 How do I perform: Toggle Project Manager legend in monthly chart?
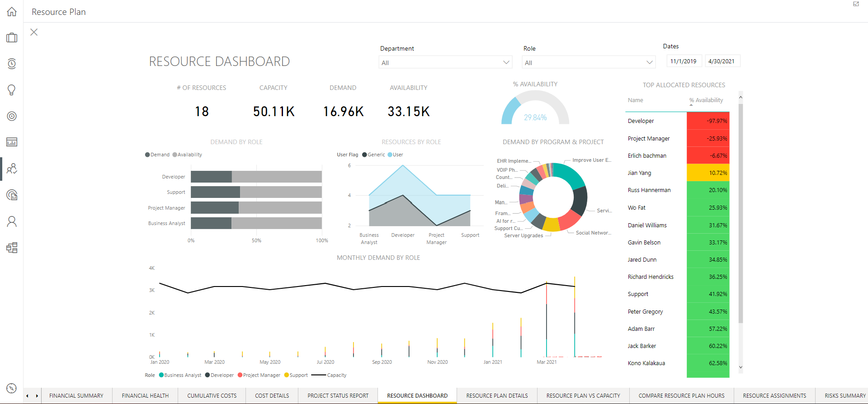point(259,375)
